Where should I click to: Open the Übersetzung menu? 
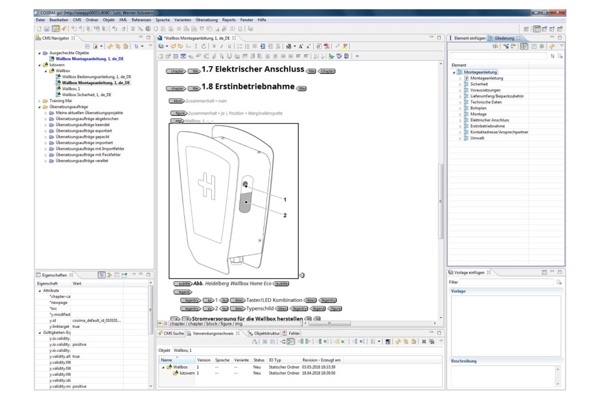pos(206,19)
